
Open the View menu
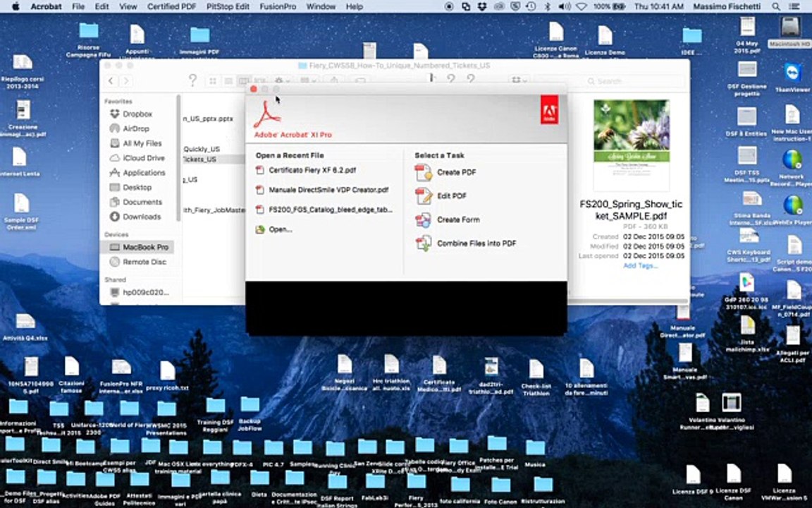(128, 7)
